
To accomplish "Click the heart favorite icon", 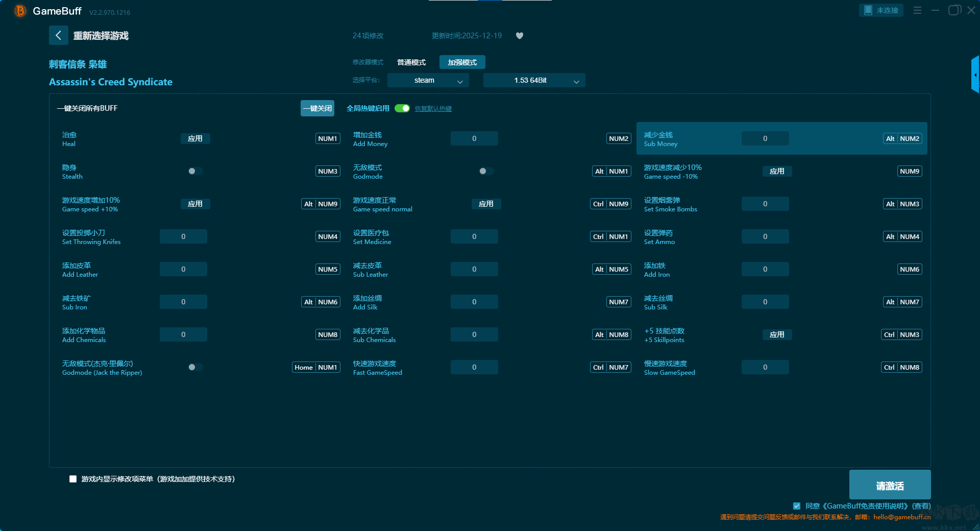I will 520,36.
